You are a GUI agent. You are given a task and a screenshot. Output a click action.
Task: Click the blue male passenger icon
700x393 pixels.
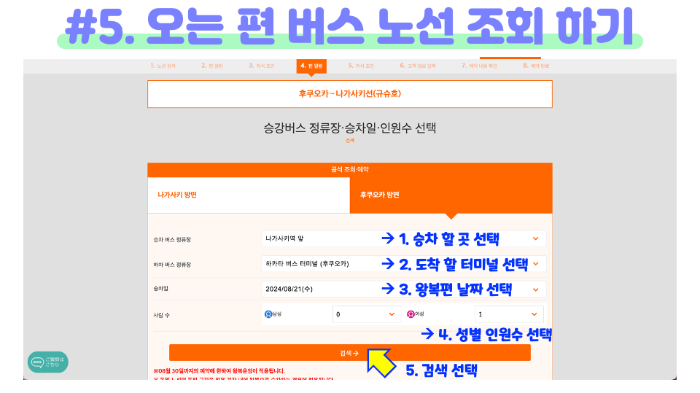tap(268, 314)
